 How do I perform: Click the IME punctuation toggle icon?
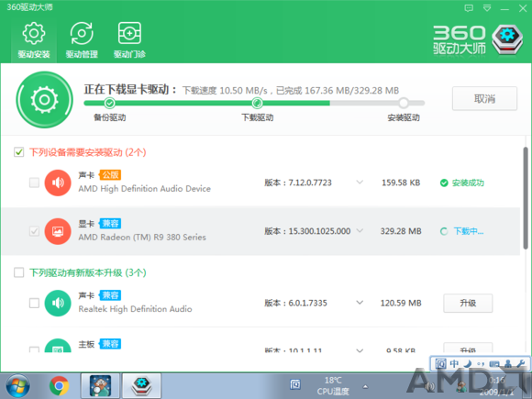coord(481,364)
